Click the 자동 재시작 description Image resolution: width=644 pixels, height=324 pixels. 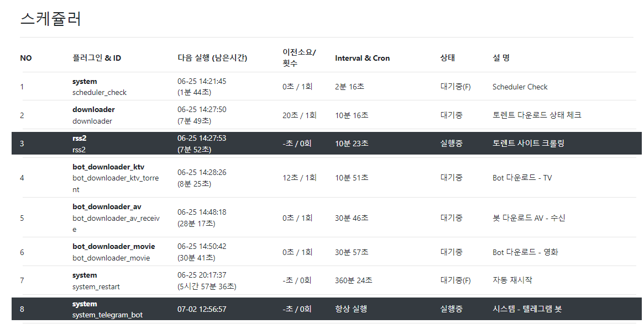click(512, 280)
